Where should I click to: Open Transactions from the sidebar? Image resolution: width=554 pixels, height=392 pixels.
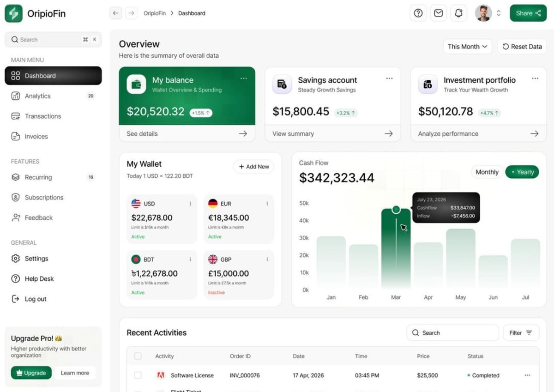coord(42,116)
